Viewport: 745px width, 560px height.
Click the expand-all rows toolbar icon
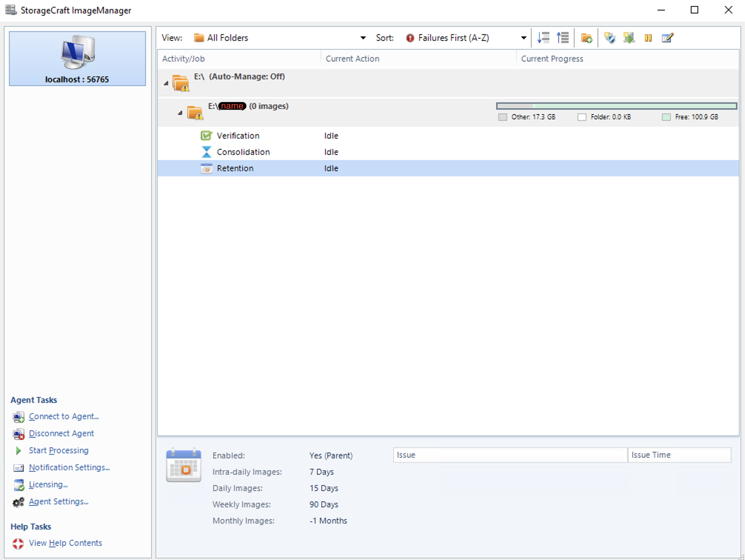click(x=543, y=38)
